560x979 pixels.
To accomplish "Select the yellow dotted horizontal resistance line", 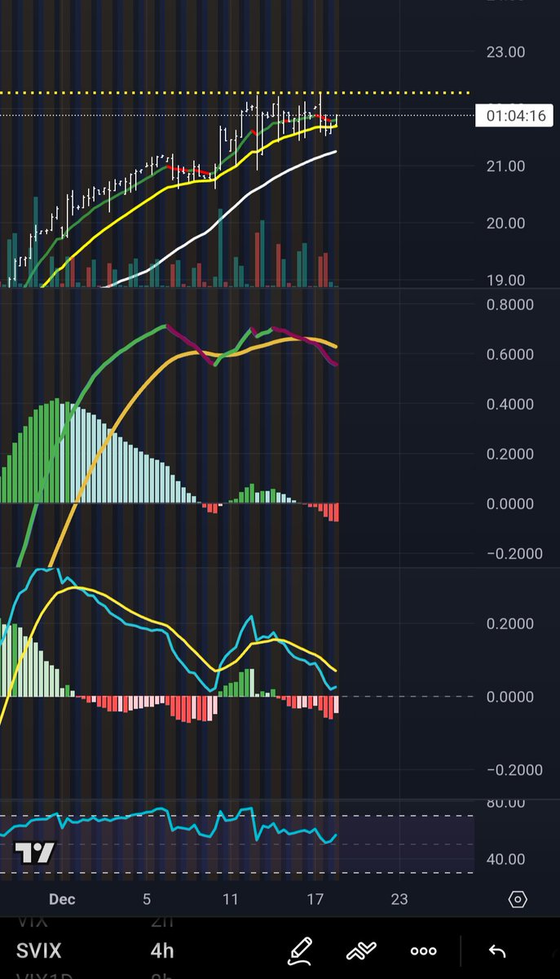I will pyautogui.click(x=236, y=93).
